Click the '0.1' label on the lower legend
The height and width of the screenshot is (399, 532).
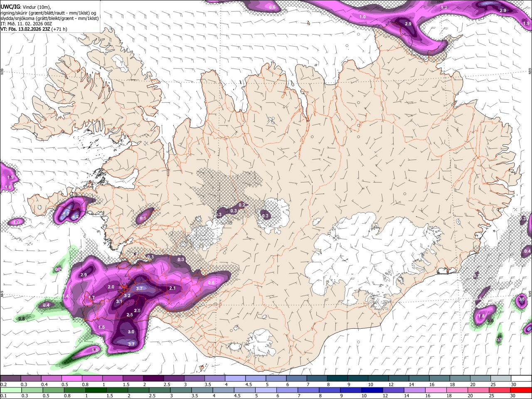click(x=3, y=396)
